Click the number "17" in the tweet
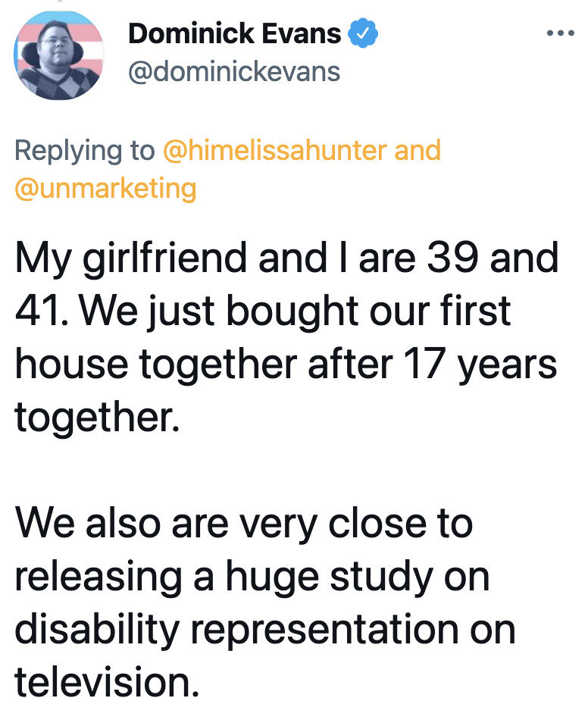 coord(425,363)
